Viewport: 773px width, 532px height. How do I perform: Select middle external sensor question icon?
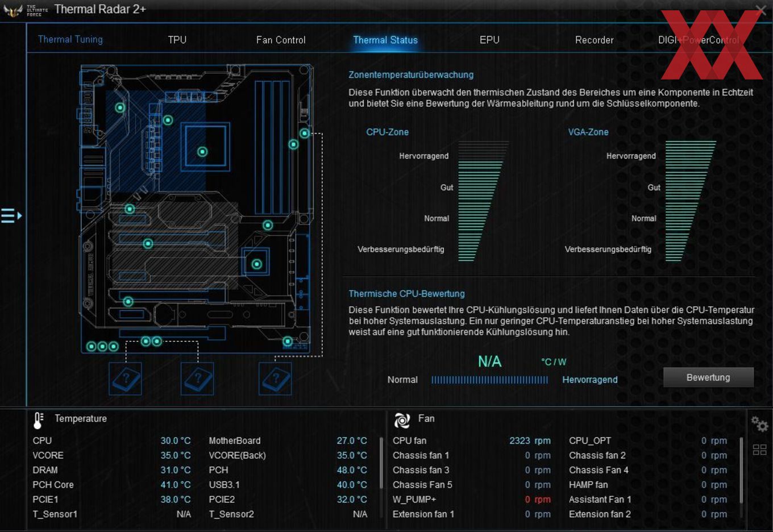197,379
